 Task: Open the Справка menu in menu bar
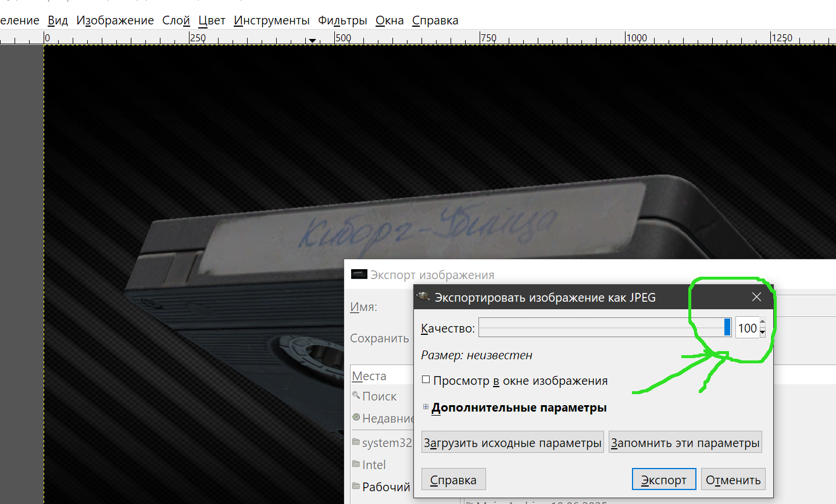click(x=435, y=20)
